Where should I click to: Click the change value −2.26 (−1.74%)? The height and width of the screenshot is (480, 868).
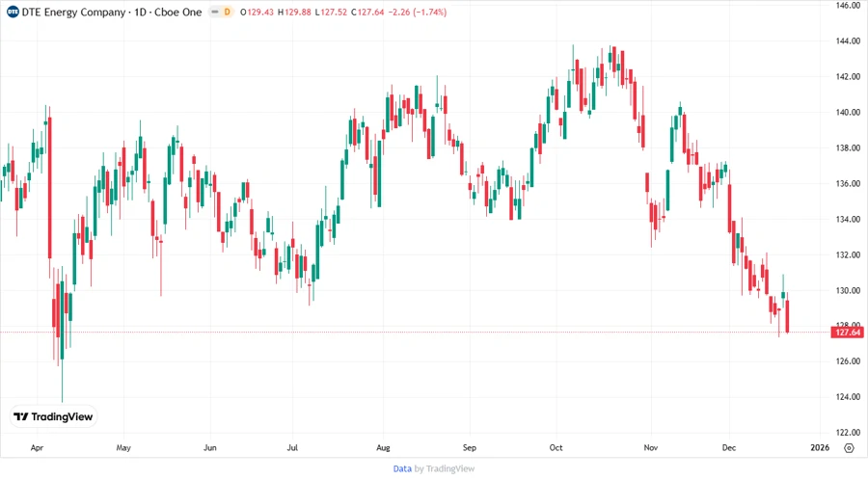418,13
